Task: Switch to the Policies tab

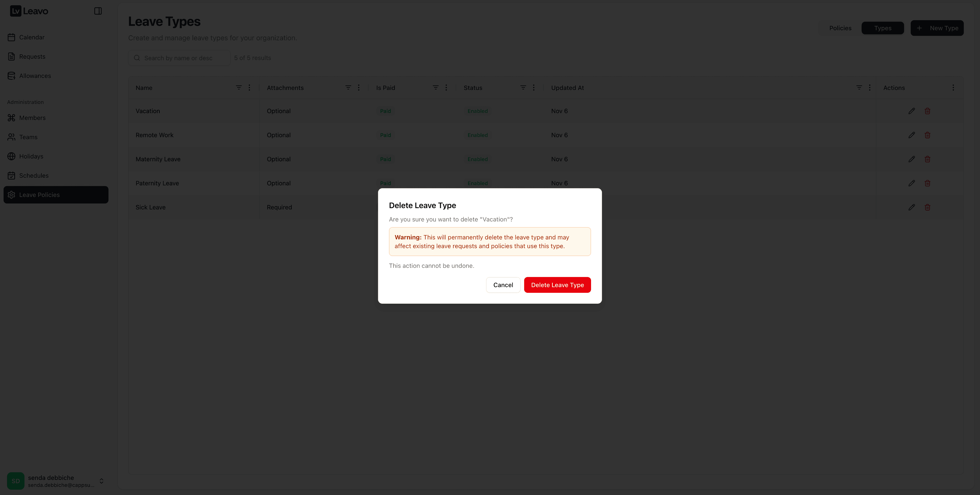Action: click(840, 28)
